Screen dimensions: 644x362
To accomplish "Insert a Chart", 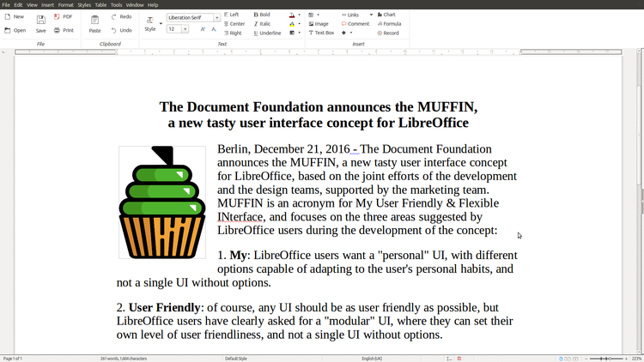I will tap(386, 15).
